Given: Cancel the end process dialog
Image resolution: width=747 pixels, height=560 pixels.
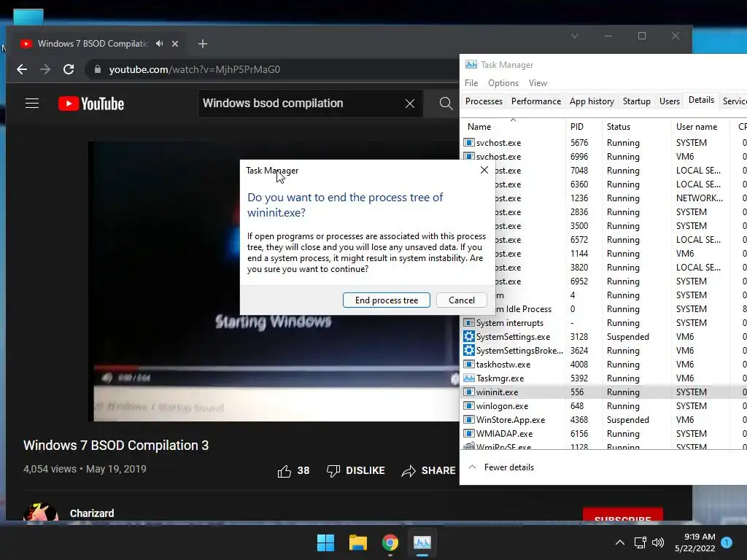Looking at the screenshot, I should (x=461, y=300).
